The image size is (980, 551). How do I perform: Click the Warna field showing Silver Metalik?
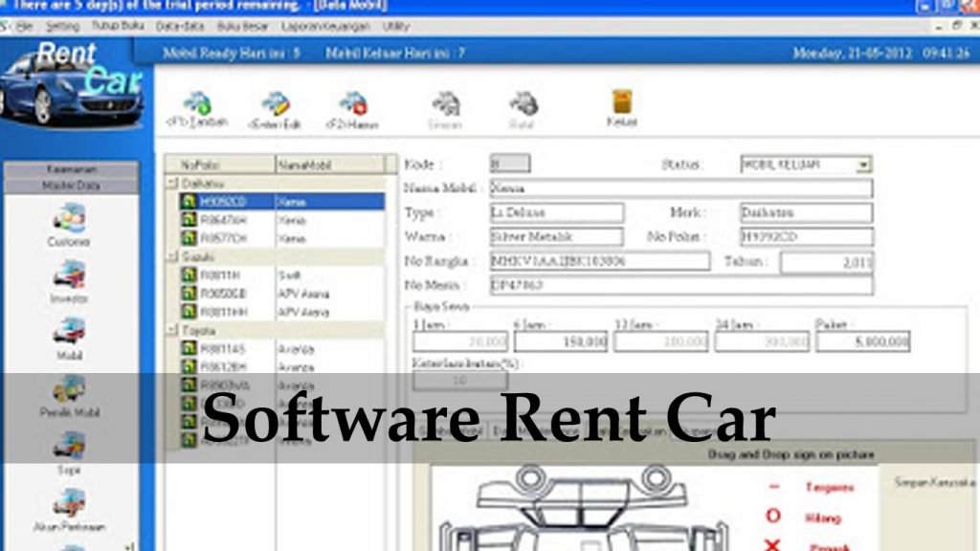557,237
